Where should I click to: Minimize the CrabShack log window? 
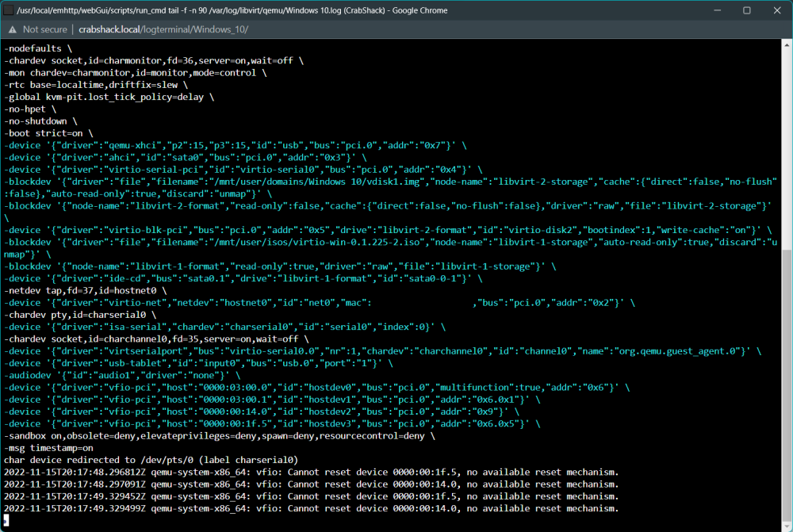717,10
